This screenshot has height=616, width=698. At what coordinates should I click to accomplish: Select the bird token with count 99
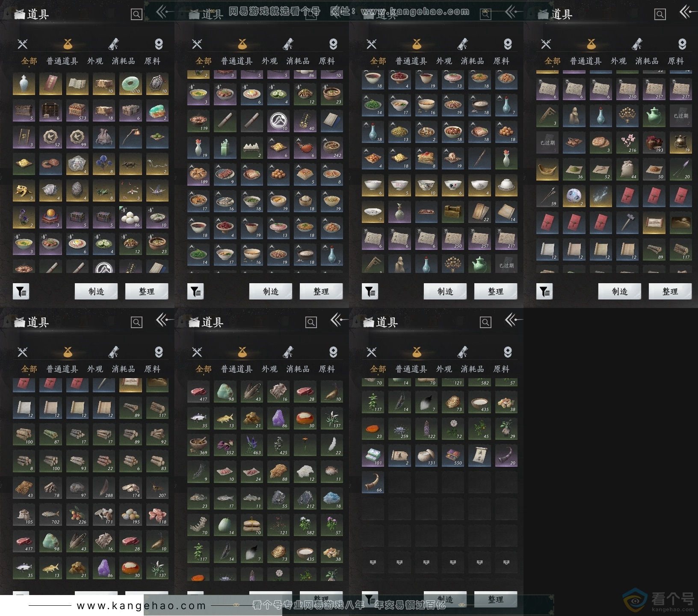[x=77, y=137]
